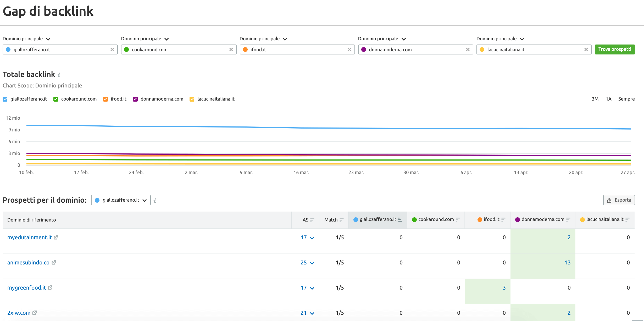The image size is (644, 321).
Task: Clear the ifood.it domain field
Action: click(x=349, y=49)
